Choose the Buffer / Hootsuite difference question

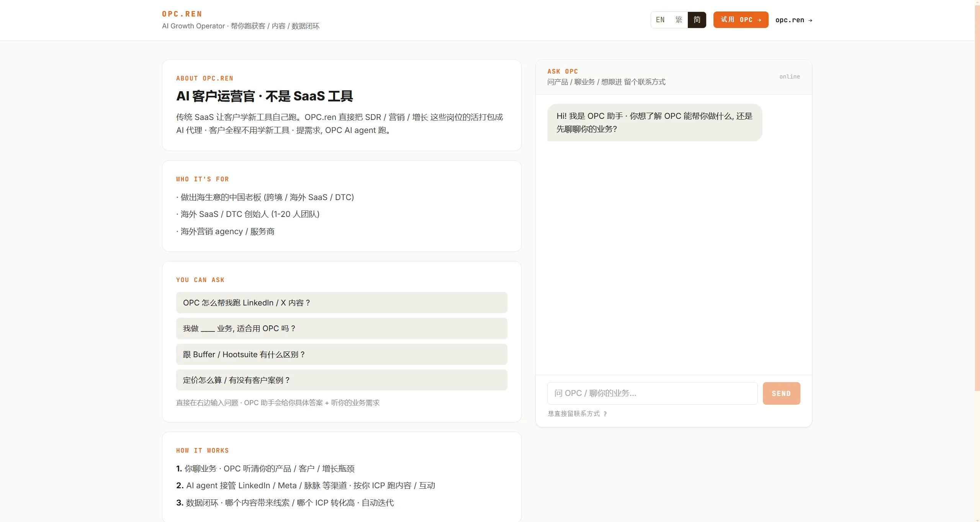pyautogui.click(x=342, y=355)
